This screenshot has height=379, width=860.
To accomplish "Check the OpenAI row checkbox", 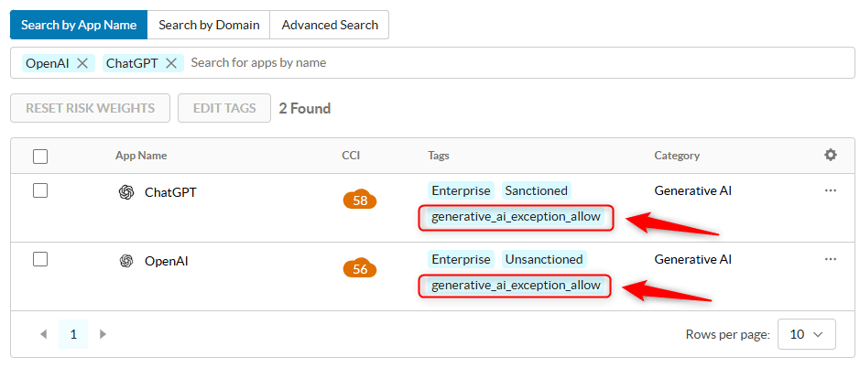I will [x=40, y=259].
